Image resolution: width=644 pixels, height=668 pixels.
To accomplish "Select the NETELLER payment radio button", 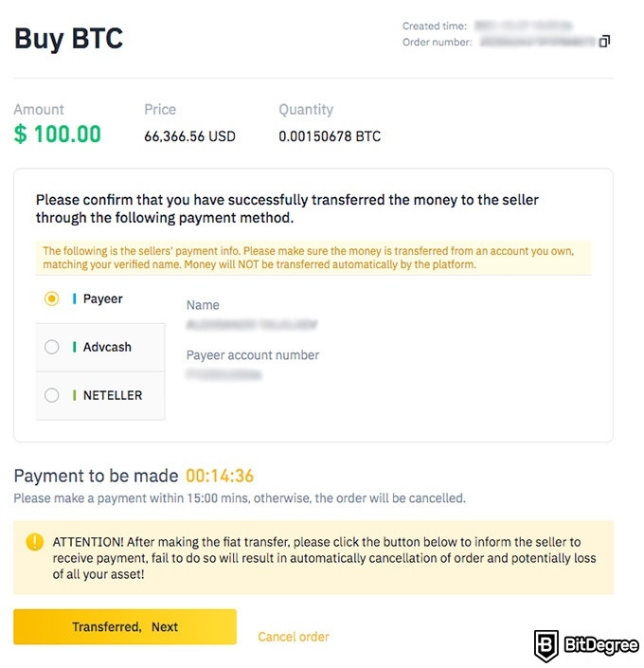I will (51, 395).
